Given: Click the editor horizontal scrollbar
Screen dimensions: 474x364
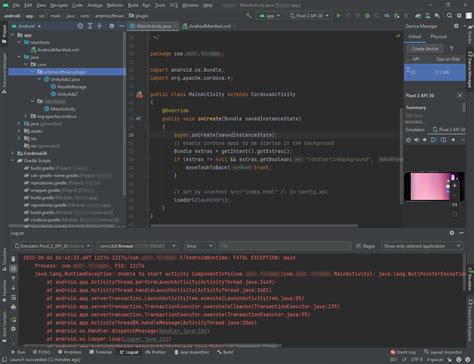Looking at the screenshot, I should click(254, 226).
